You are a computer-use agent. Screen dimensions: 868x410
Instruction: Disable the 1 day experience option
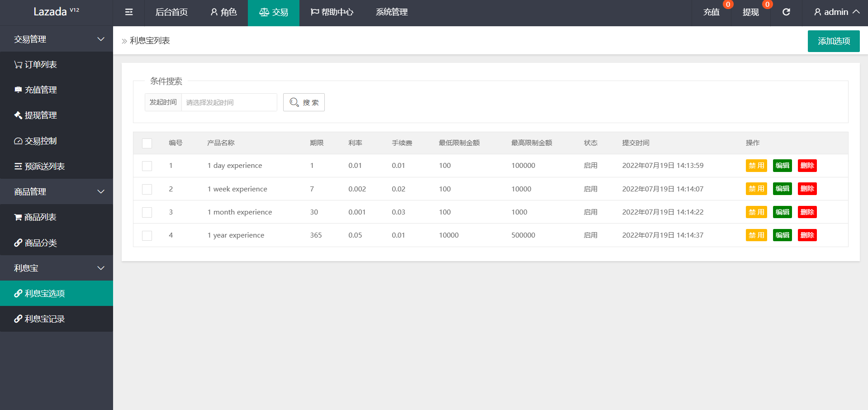[x=756, y=166]
